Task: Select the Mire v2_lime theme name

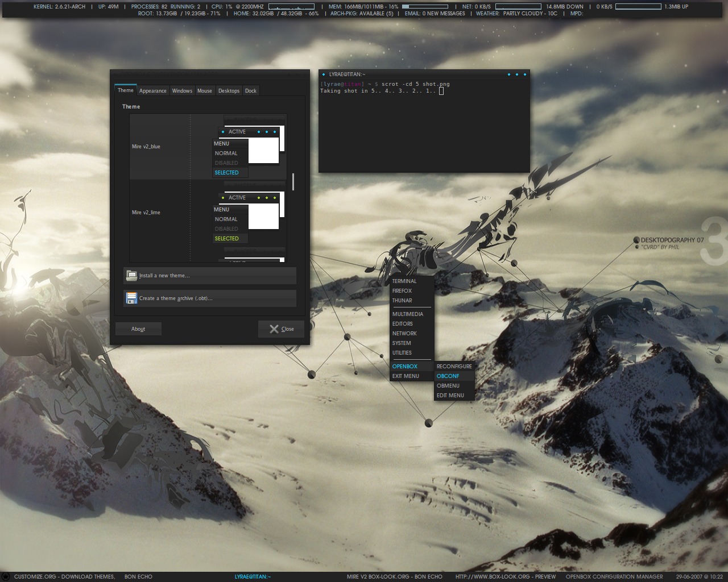Action: (x=146, y=213)
